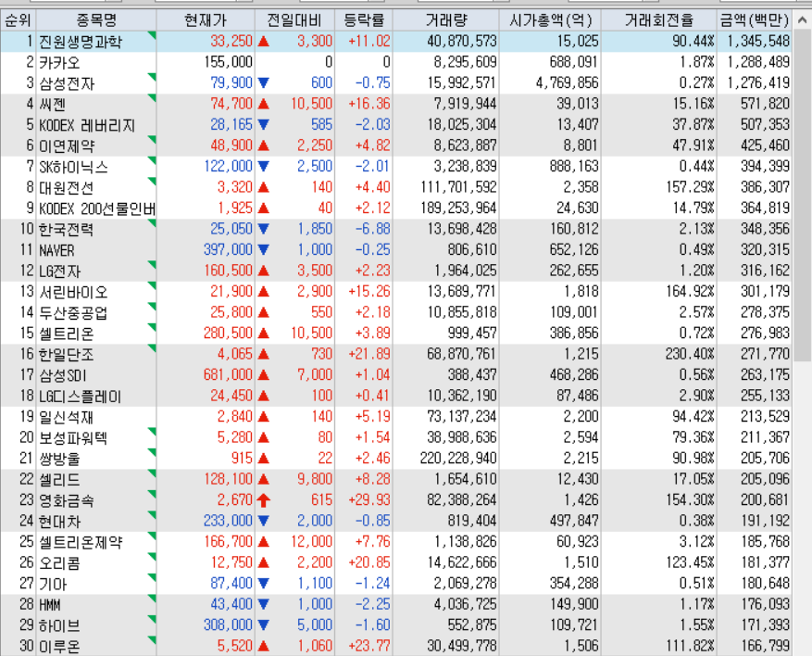Click 셀트리온 price 280,500

(x=229, y=334)
